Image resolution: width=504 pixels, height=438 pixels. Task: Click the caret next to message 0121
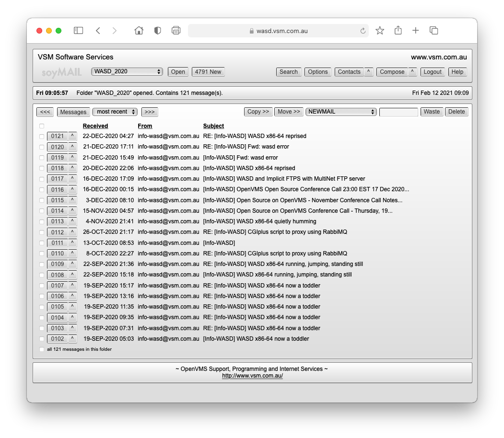pos(72,136)
